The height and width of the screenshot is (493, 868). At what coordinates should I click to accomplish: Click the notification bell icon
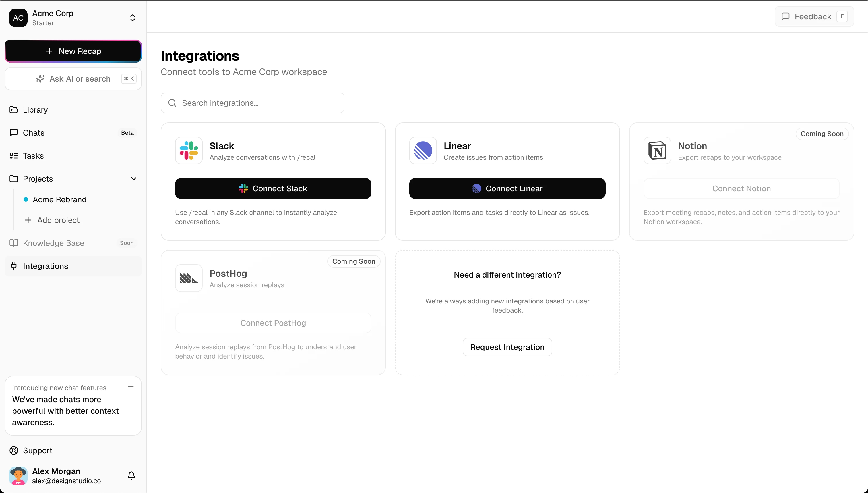click(x=131, y=476)
